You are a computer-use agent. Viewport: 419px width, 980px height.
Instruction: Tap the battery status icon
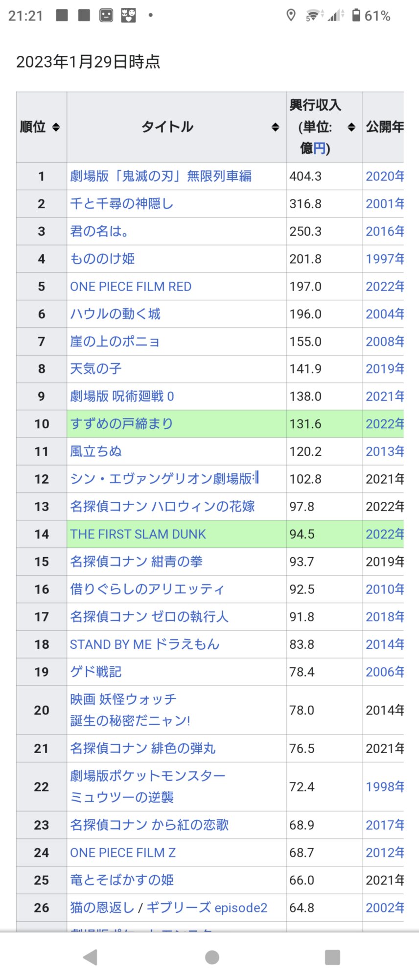click(x=356, y=16)
